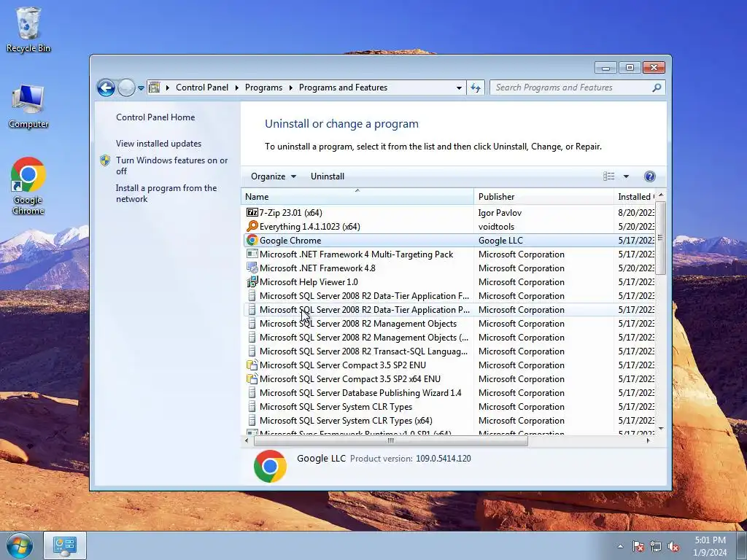Image resolution: width=747 pixels, height=560 pixels.
Task: Select Microsoft SQL Server 2008 R2 Transact-SQL Language row
Action: pyautogui.click(x=449, y=351)
